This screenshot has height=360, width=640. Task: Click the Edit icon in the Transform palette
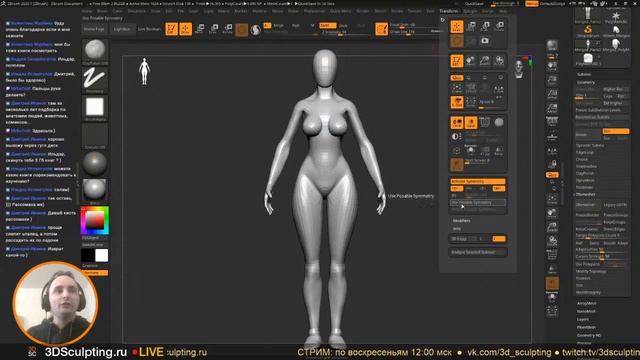click(x=457, y=61)
